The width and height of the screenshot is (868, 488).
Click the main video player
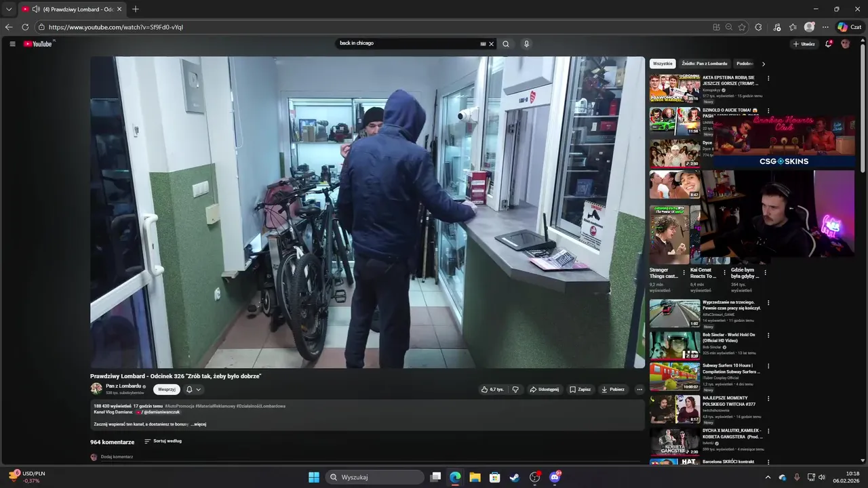click(368, 212)
